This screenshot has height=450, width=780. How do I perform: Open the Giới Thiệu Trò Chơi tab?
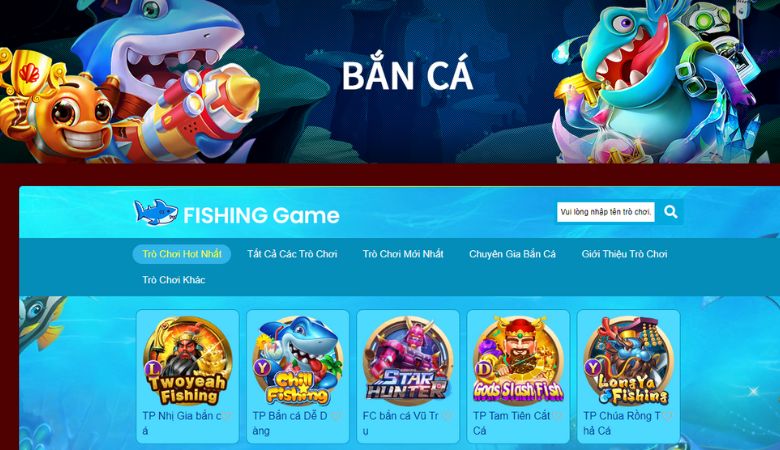pos(624,254)
